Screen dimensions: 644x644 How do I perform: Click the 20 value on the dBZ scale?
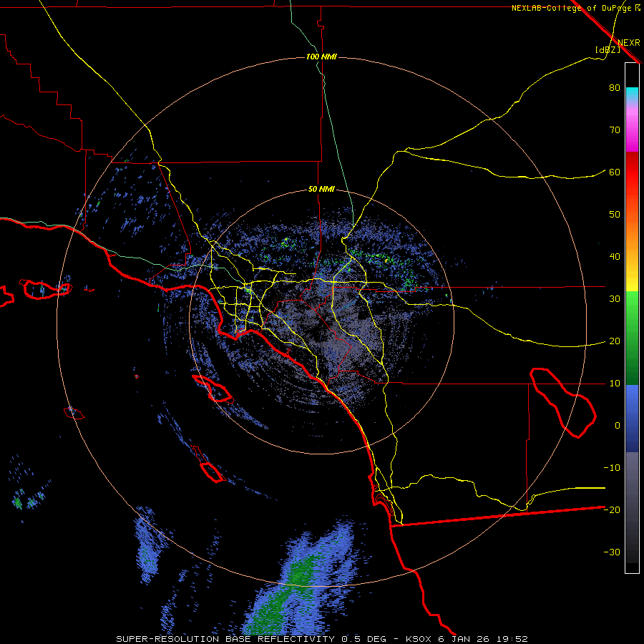click(615, 341)
